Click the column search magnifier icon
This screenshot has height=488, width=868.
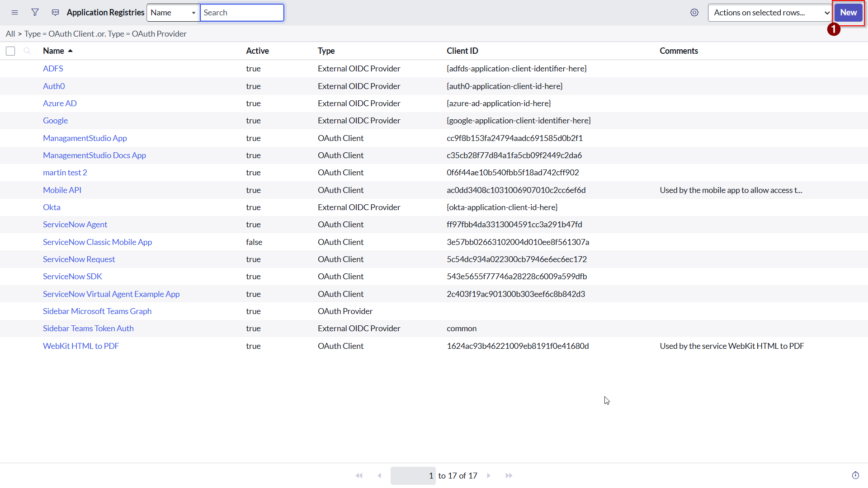27,51
